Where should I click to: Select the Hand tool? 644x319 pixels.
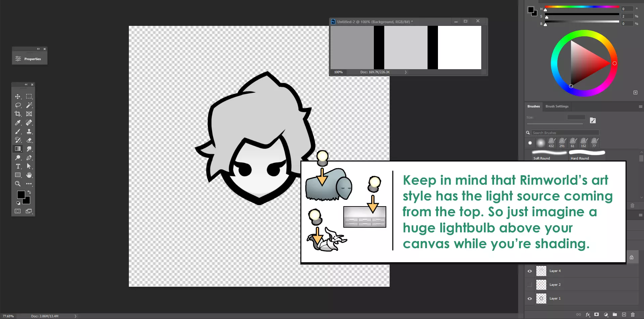pyautogui.click(x=29, y=175)
